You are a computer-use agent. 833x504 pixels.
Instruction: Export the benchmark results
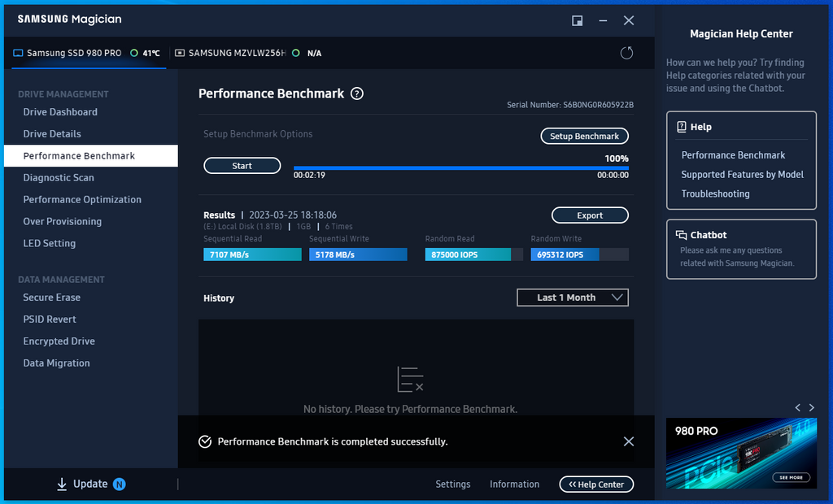pos(590,215)
